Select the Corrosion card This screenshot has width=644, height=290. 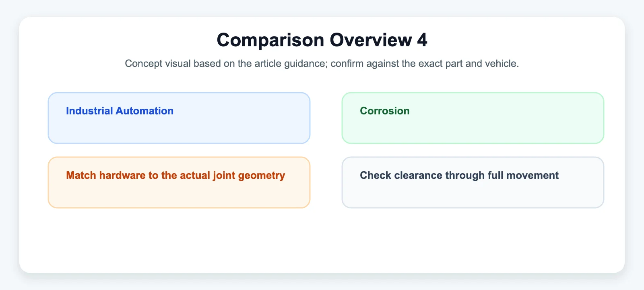click(473, 118)
